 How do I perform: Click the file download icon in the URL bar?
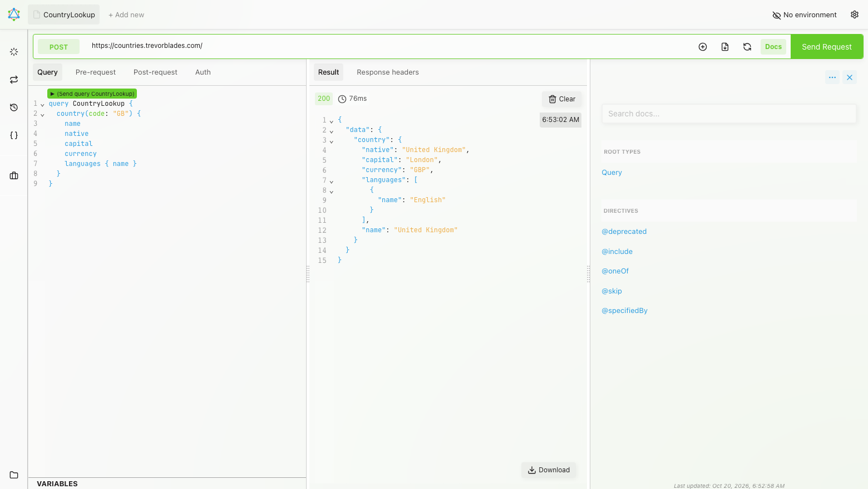tap(725, 47)
